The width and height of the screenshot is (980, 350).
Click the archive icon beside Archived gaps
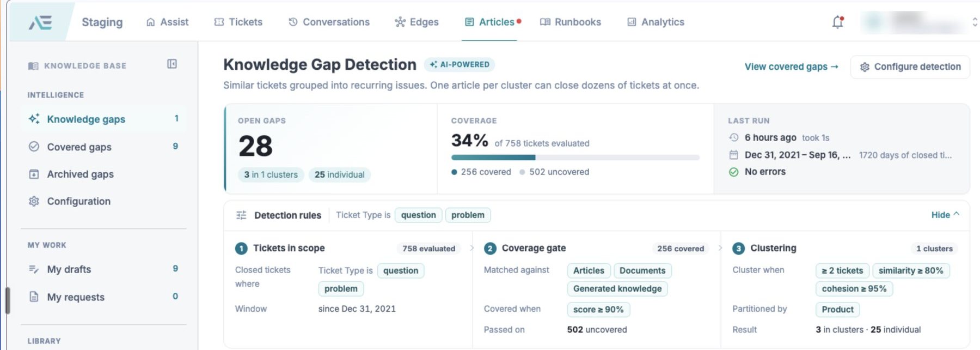click(x=34, y=174)
